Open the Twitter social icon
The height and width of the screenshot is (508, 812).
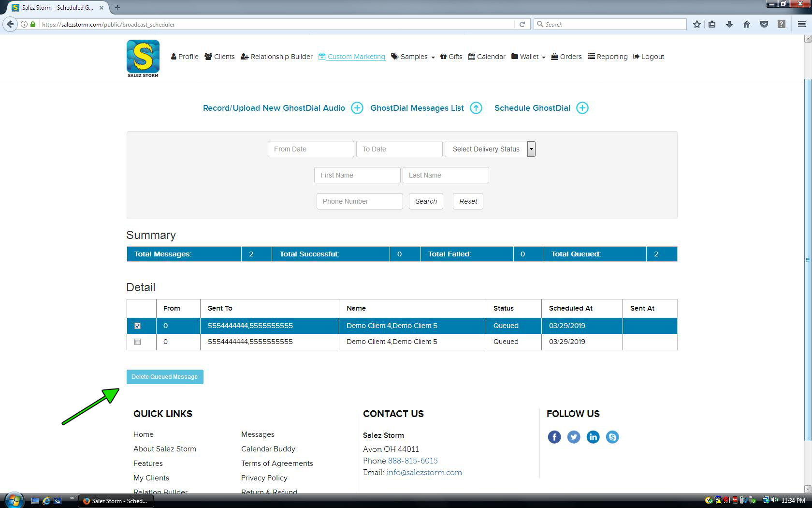[574, 437]
